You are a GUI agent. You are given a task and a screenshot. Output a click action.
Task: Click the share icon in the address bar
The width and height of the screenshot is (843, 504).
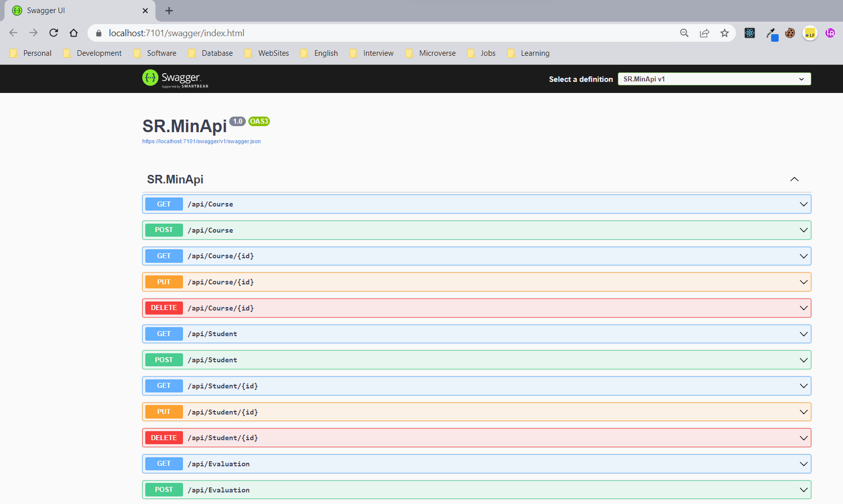click(x=704, y=33)
